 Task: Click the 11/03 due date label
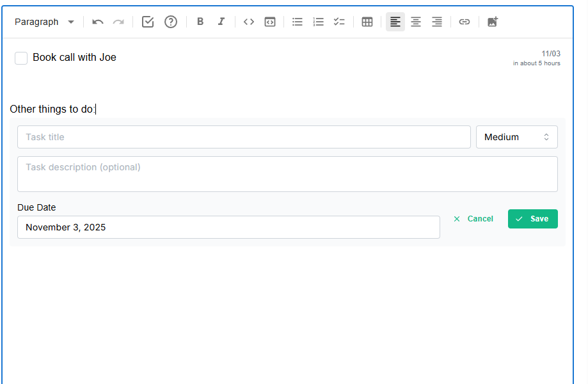[551, 54]
